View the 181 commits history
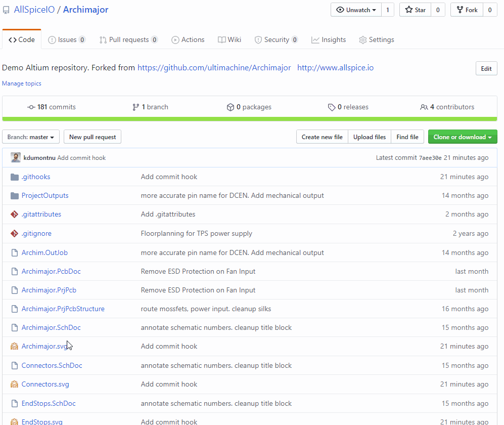The width and height of the screenshot is (504, 425). [52, 107]
